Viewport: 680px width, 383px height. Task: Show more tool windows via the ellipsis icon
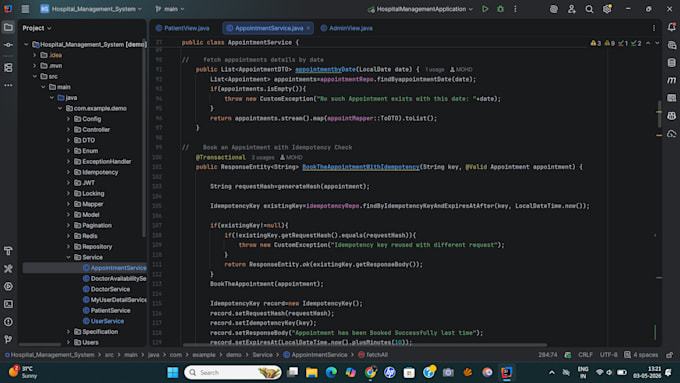pyautogui.click(x=8, y=85)
